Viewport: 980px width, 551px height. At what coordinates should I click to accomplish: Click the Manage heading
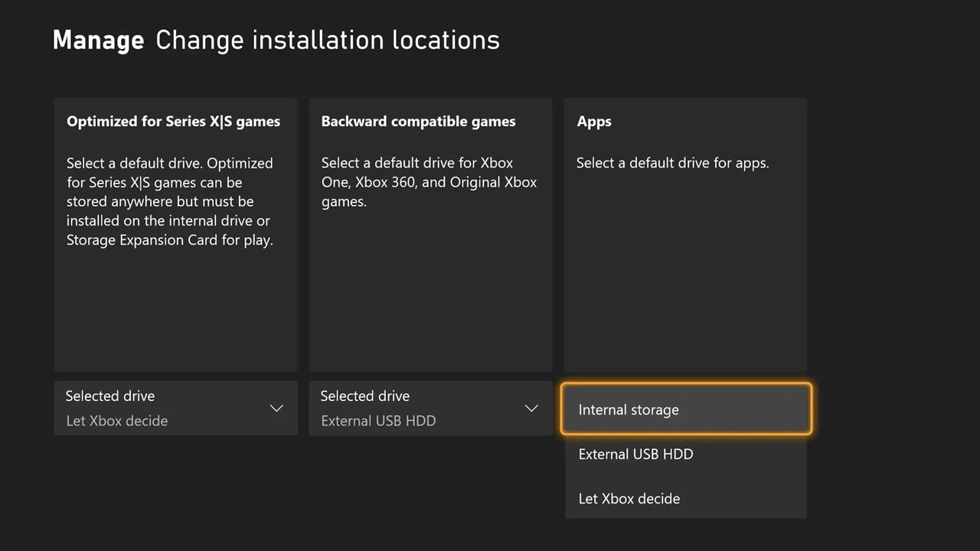point(98,40)
